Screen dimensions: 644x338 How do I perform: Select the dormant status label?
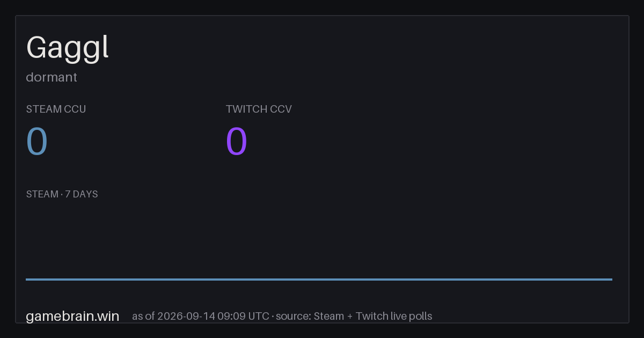pyautogui.click(x=52, y=77)
